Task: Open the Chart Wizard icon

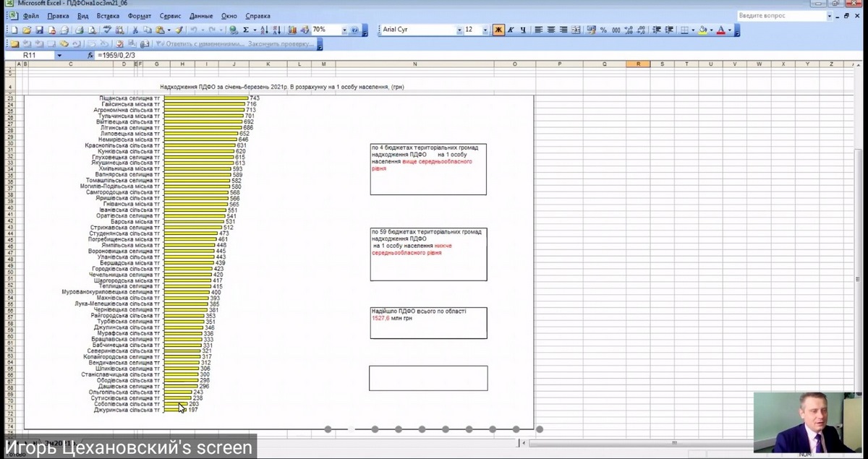Action: click(x=292, y=30)
